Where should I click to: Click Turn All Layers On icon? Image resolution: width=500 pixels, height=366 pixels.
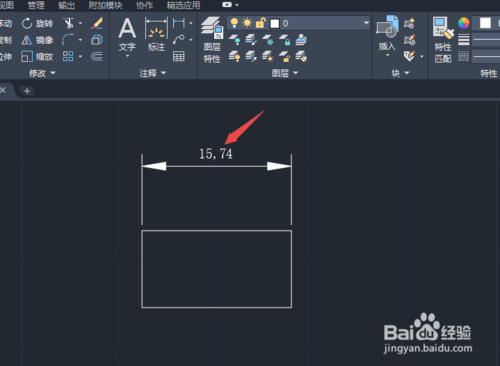point(234,56)
